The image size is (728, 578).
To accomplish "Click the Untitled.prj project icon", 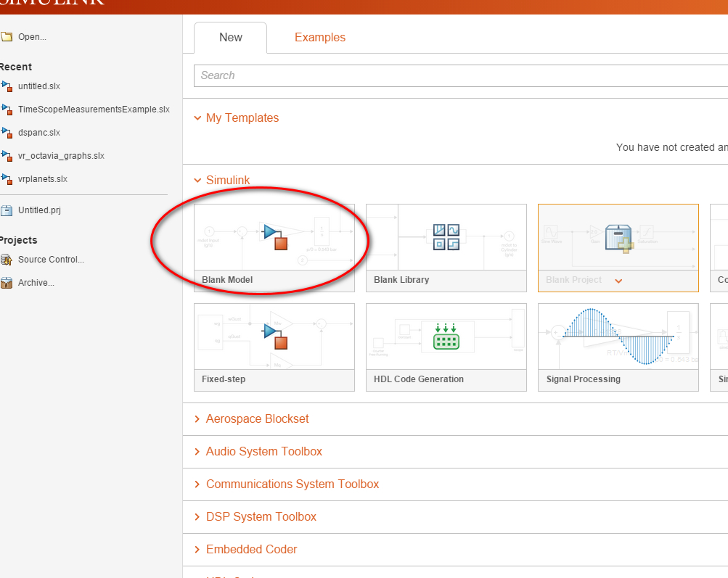I will pyautogui.click(x=7, y=210).
